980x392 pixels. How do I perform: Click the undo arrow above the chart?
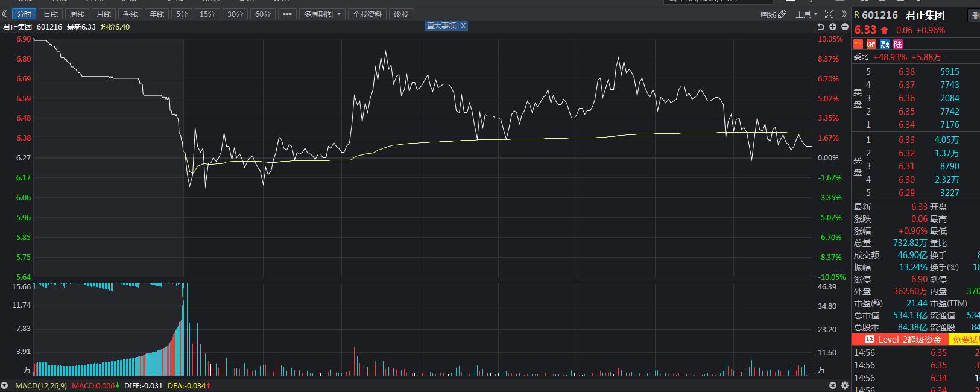821,27
